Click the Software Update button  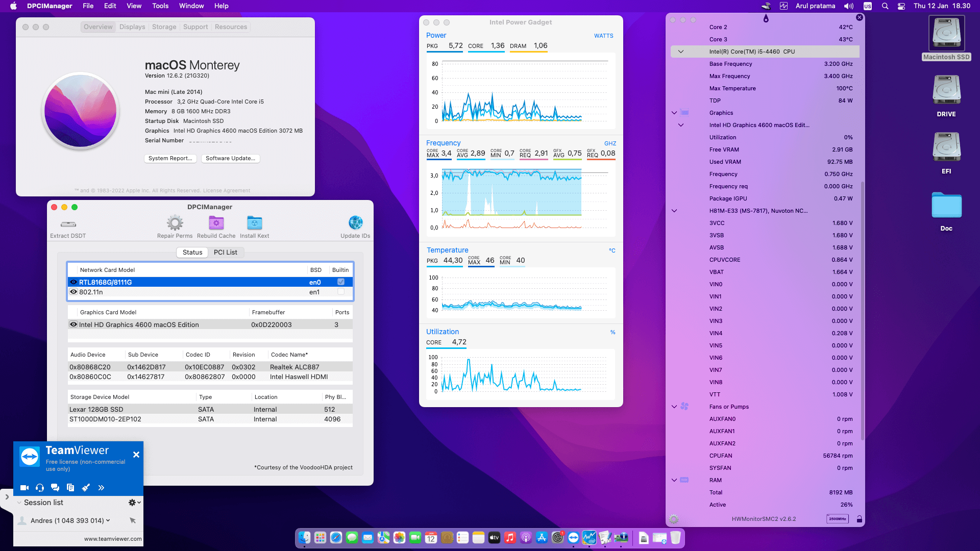[x=230, y=158]
